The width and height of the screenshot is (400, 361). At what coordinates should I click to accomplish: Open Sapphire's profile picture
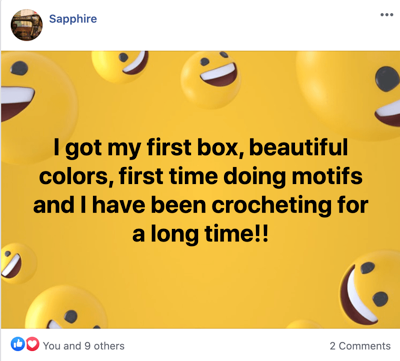(x=27, y=25)
